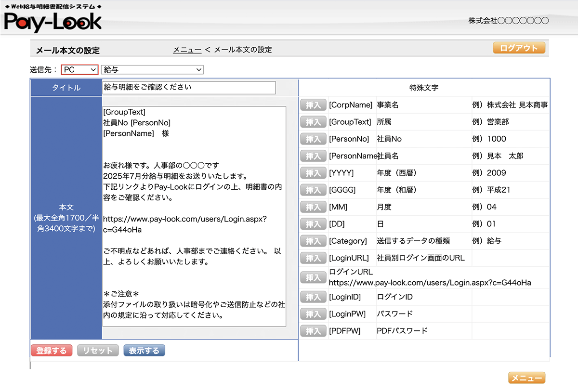
Task: Insert the [GroupText] placeholder
Action: point(313,122)
